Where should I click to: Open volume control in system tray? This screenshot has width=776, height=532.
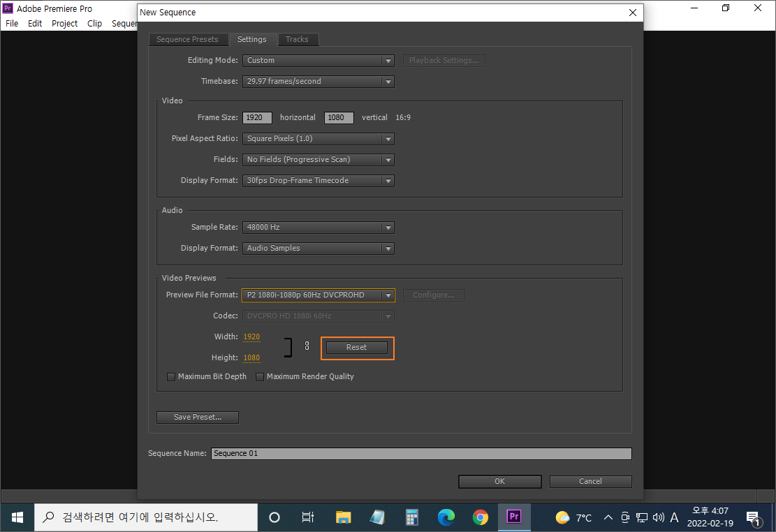point(658,517)
